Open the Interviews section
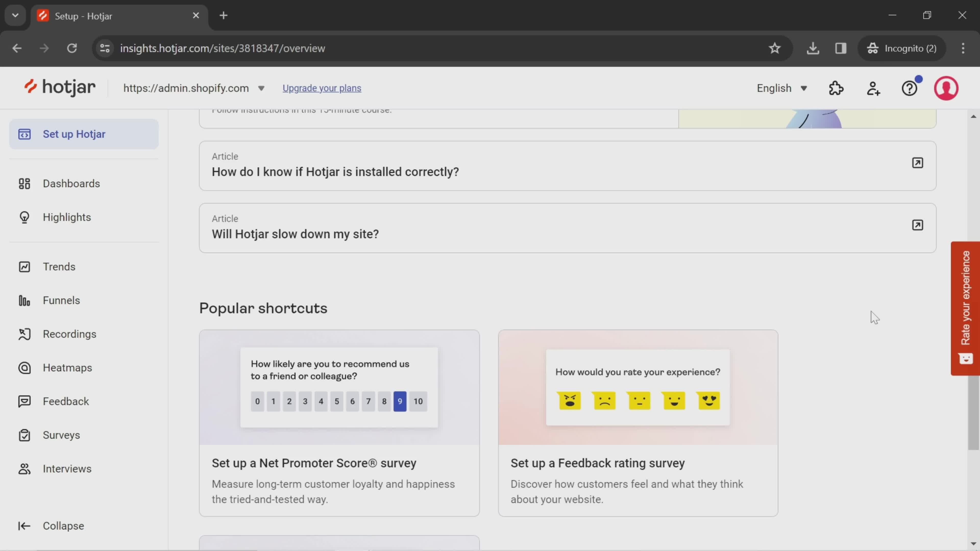Screen dimensions: 980x551 (67, 468)
